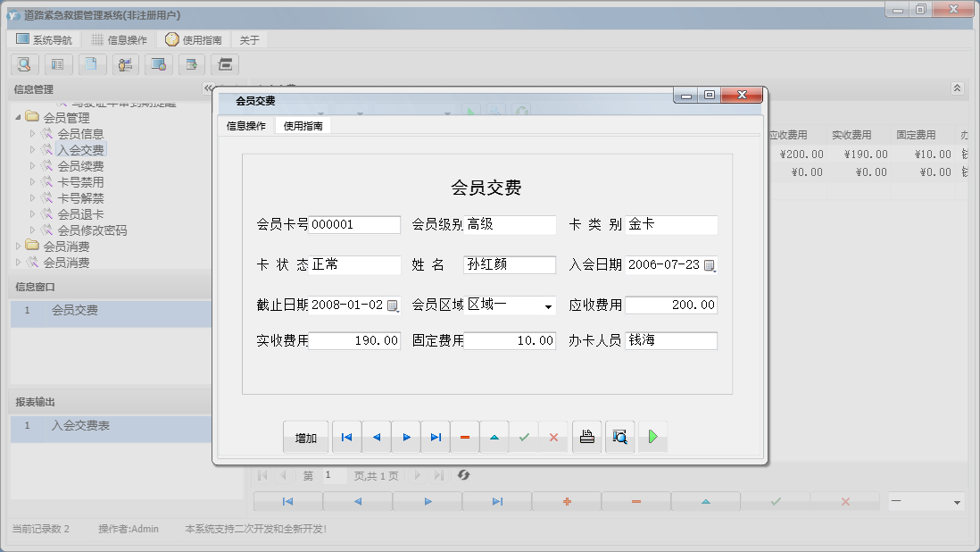Image resolution: width=980 pixels, height=552 pixels.
Task: Click the green run arrow in the dialog
Action: click(x=652, y=437)
